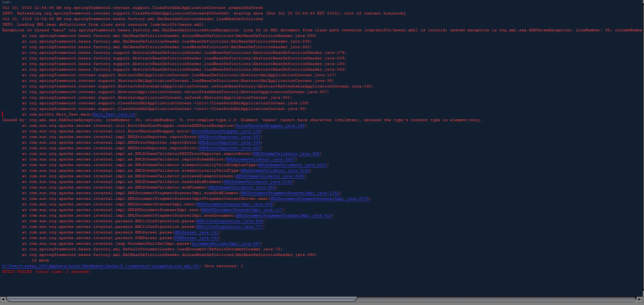
Task: Click the "BUILD FAILED (total time: 2 seconds)" line
Action: (x=46, y=272)
